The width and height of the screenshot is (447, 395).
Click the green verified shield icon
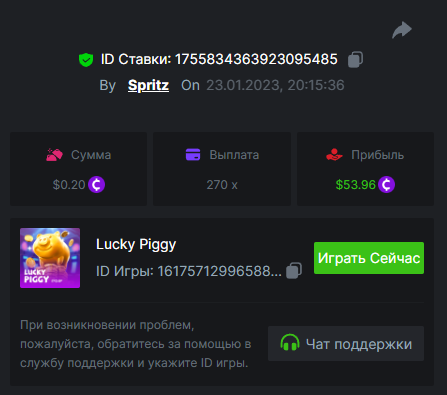[x=86, y=60]
